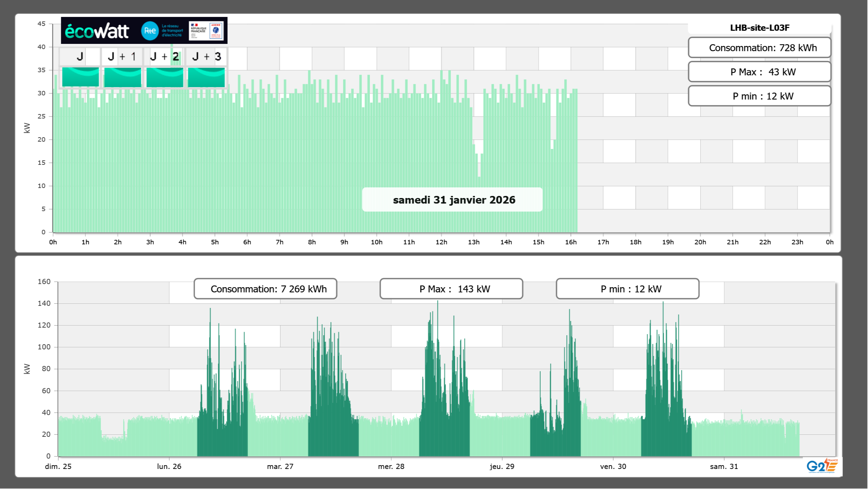
Task: Click the green J+1 signal icon
Action: coord(122,77)
